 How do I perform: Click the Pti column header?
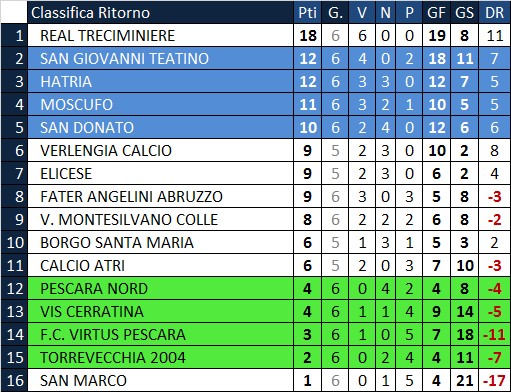point(307,13)
